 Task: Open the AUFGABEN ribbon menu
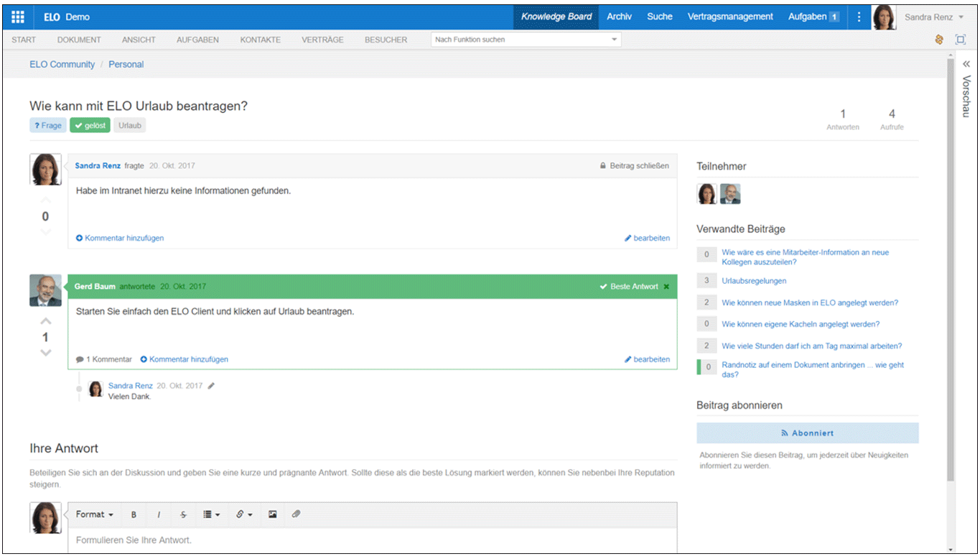coord(197,40)
